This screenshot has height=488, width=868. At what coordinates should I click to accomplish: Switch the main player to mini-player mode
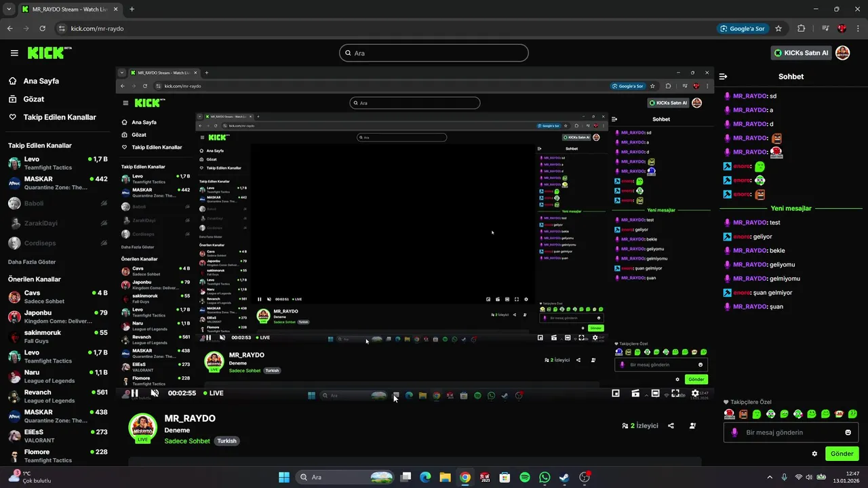pyautogui.click(x=616, y=393)
